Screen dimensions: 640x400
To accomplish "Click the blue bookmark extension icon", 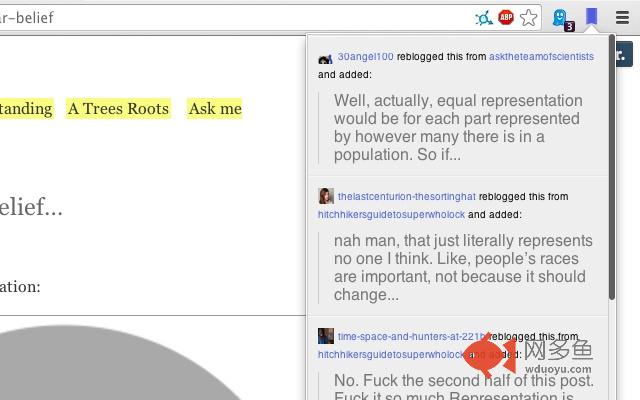I will pyautogui.click(x=591, y=17).
